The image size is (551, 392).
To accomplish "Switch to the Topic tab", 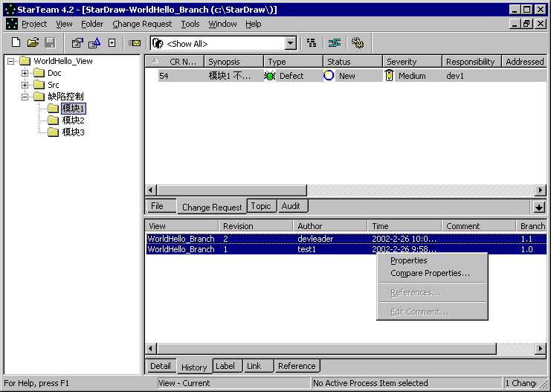I will coord(261,206).
